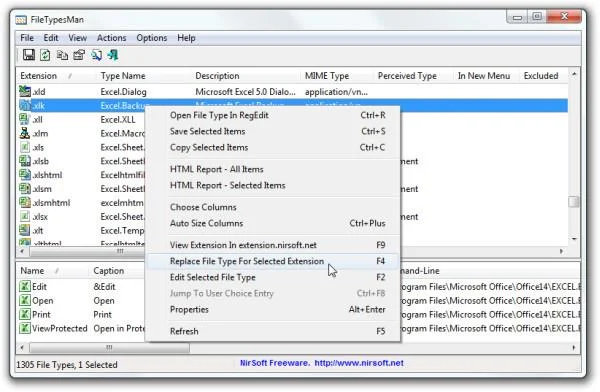Choose Open File Type In RegEdit
This screenshot has width=600, height=392.
tap(272, 115)
